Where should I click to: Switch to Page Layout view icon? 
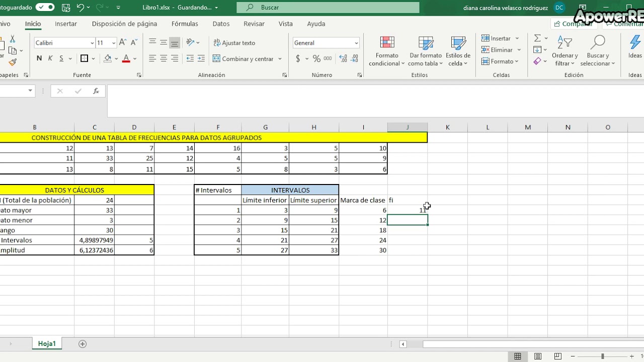point(537,356)
